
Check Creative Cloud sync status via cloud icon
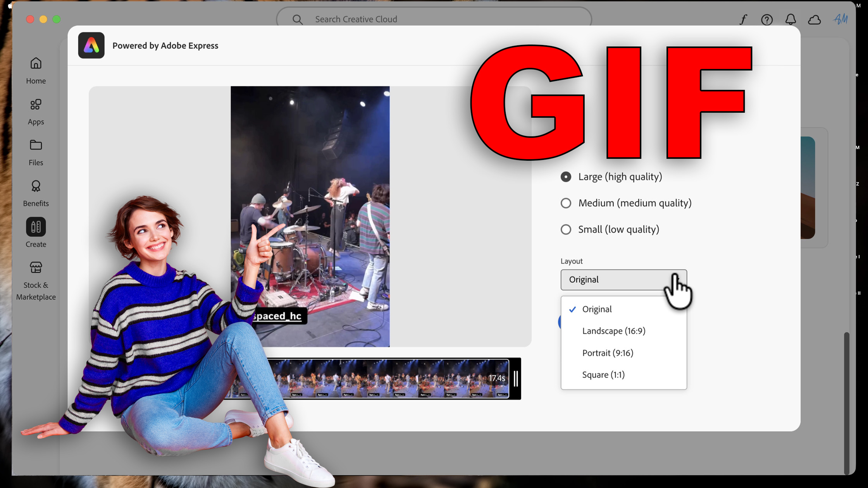tap(814, 19)
